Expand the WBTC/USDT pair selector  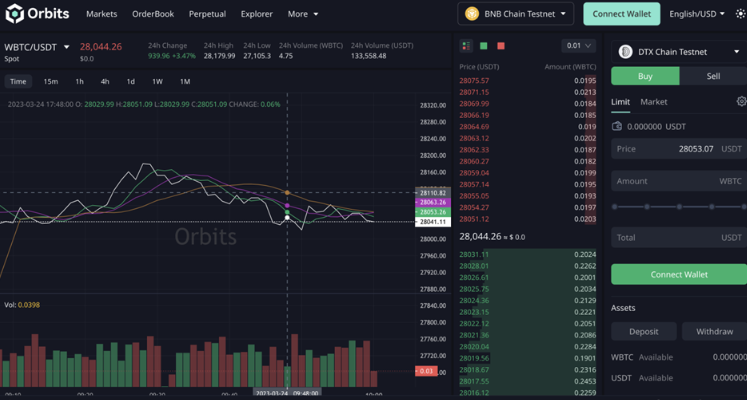pos(67,47)
